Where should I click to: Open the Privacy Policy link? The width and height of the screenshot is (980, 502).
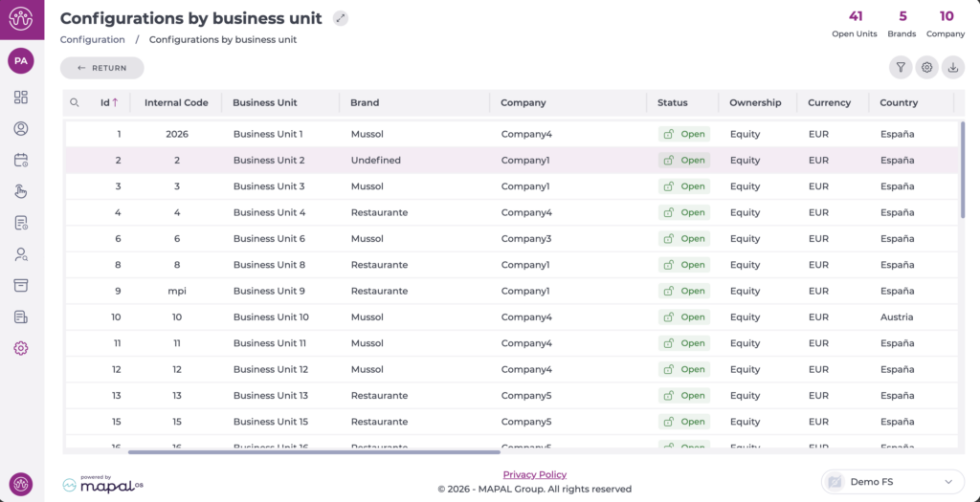534,474
